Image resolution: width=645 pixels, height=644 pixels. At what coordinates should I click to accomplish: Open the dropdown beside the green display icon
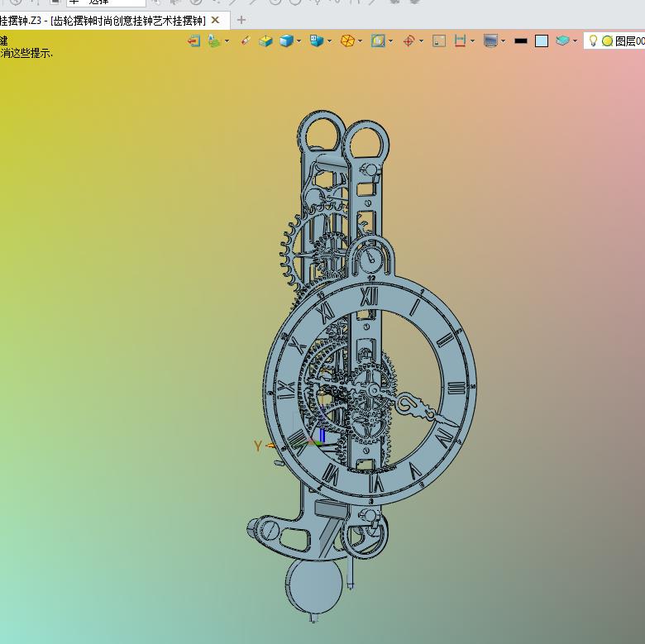227,41
